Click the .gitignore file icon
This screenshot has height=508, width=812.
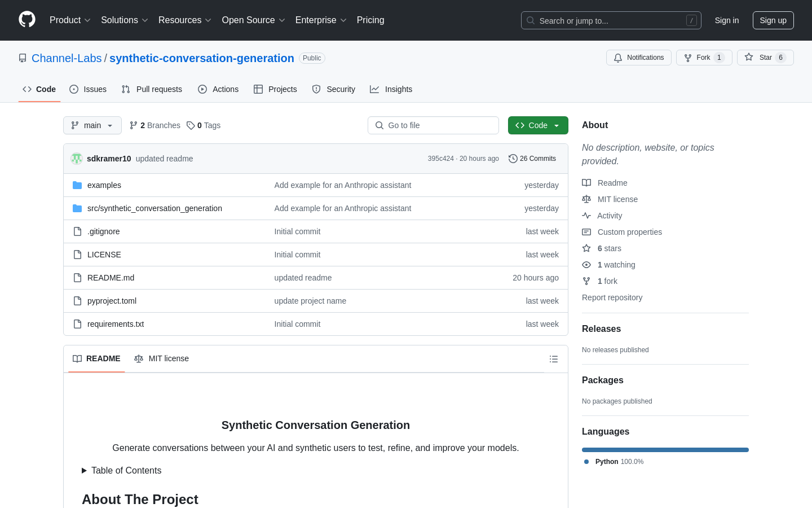(x=77, y=231)
